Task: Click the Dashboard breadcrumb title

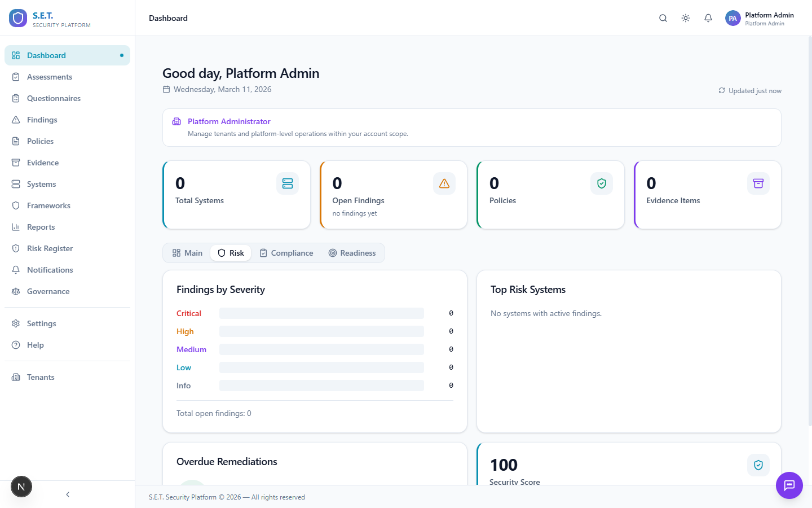Action: pos(168,18)
